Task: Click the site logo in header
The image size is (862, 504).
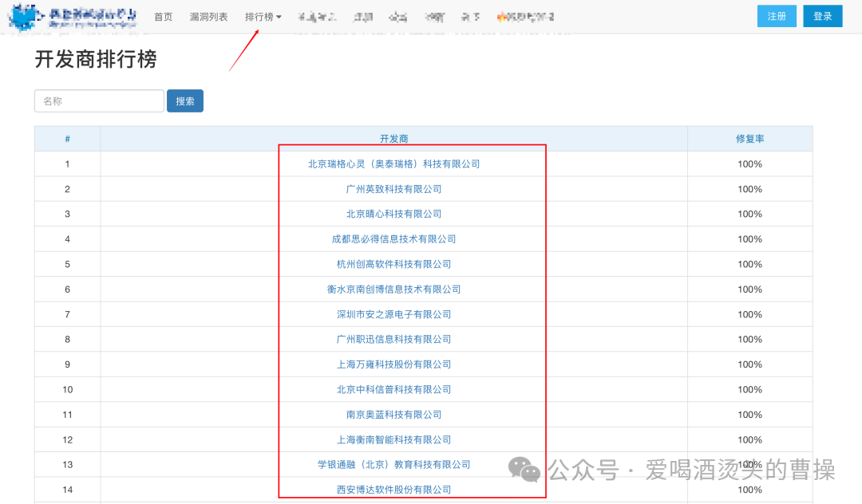Action: click(73, 17)
